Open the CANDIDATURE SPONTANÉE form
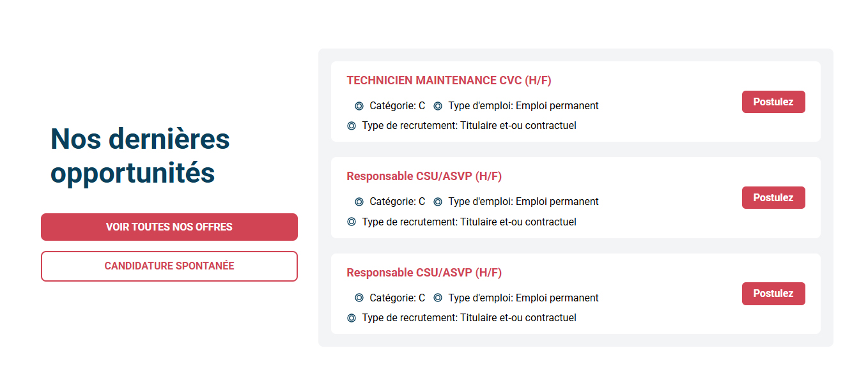 pos(169,266)
